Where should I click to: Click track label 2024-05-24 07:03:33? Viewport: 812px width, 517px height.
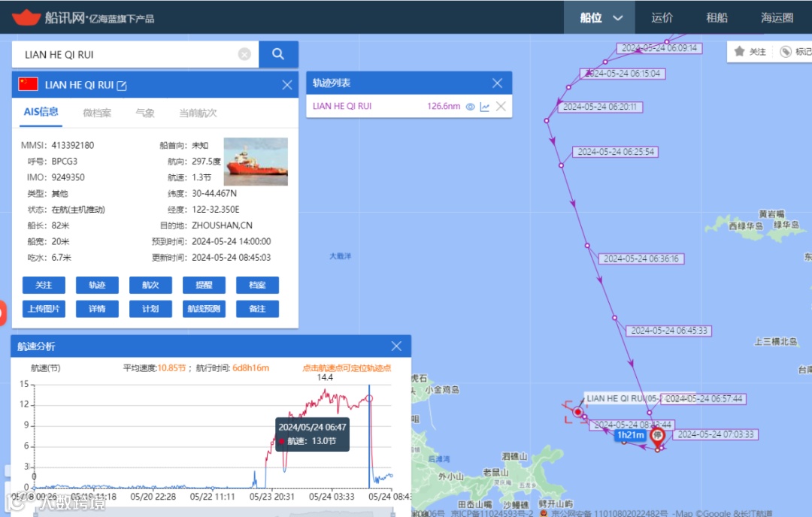point(716,434)
